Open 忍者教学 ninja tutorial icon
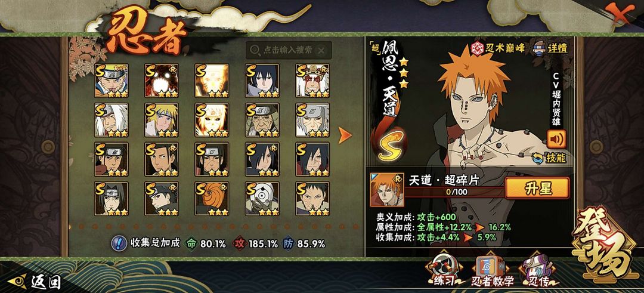644x293 pixels. coord(492,270)
